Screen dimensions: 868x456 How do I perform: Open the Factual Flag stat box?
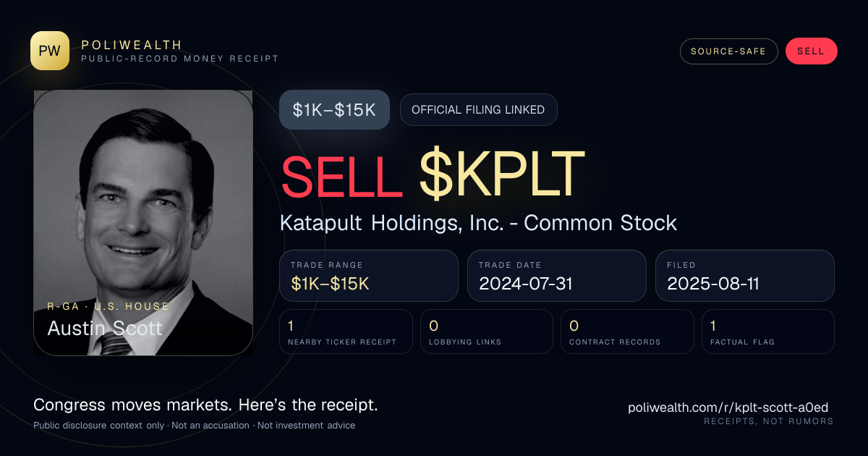pos(768,332)
